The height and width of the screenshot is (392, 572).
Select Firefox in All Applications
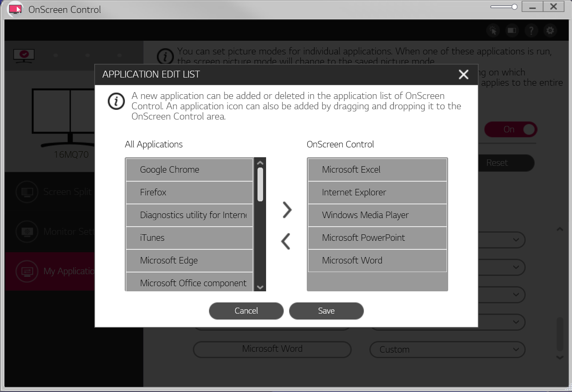point(189,192)
